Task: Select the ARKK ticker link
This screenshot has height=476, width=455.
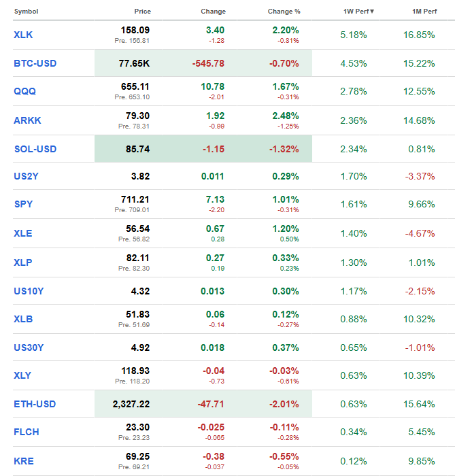Action: click(27, 120)
